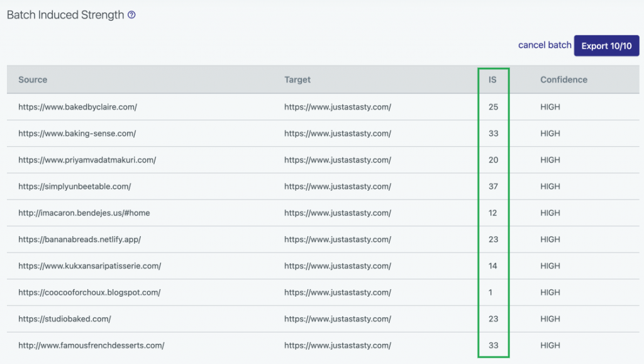Click the target URL in imacaron.bendejes row
644x364 pixels.
tap(338, 213)
